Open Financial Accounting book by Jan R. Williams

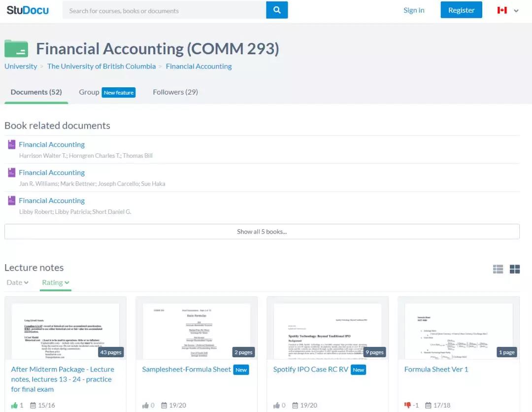(x=52, y=172)
